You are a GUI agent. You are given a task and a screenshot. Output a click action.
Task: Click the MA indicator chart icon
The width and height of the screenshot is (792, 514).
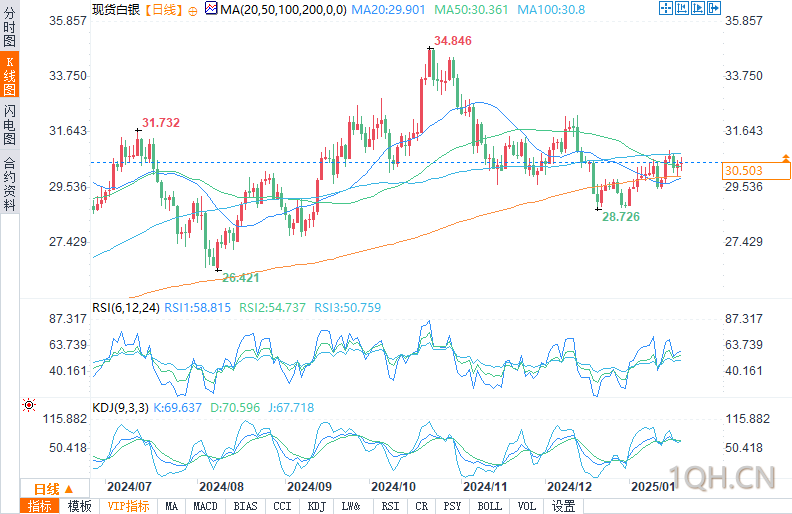[x=211, y=8]
